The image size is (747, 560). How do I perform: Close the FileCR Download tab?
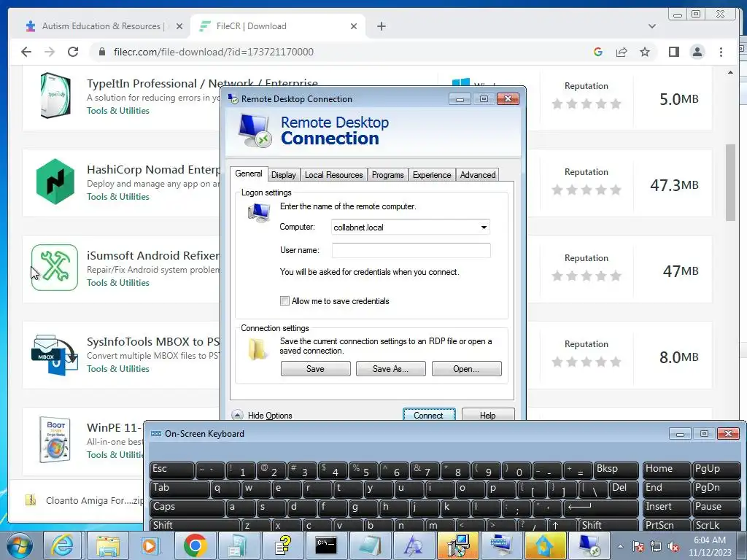[x=354, y=26]
